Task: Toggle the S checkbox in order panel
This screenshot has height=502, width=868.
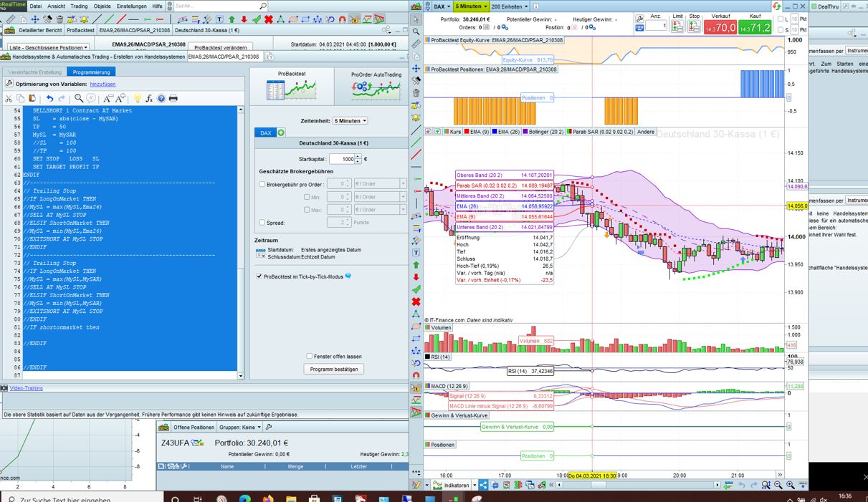Action: (x=782, y=30)
